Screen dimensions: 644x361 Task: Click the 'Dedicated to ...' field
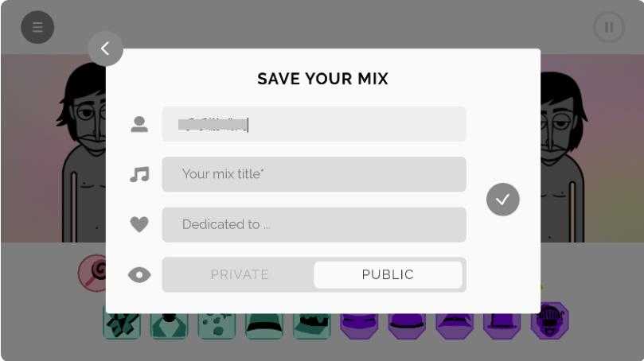pos(314,224)
